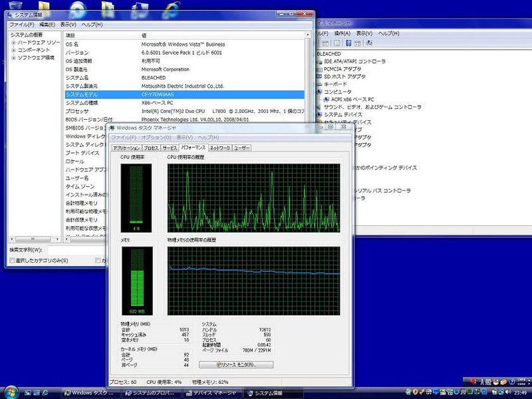Viewport: 532px width, 399px height.
Task: Click details list scroll-up arrow
Action: click(x=308, y=35)
